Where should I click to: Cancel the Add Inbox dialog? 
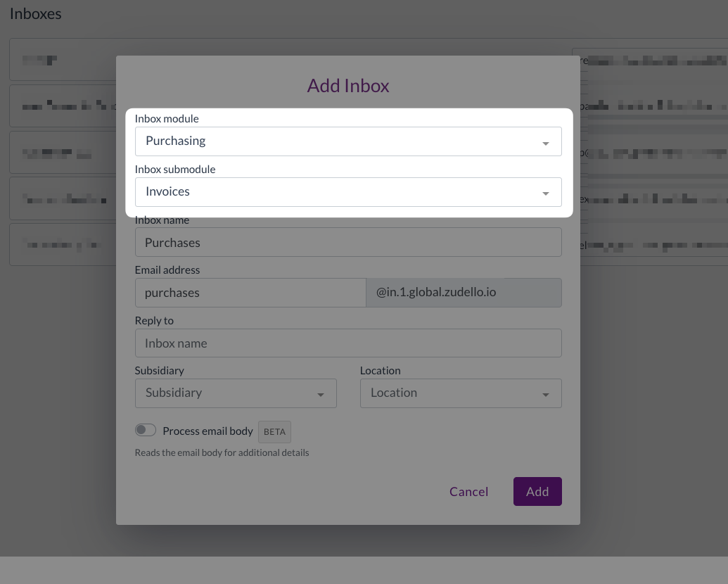(468, 492)
